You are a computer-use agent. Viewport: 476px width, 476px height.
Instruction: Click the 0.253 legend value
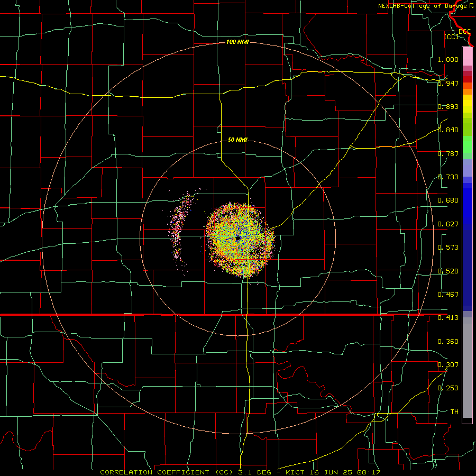tap(448, 388)
